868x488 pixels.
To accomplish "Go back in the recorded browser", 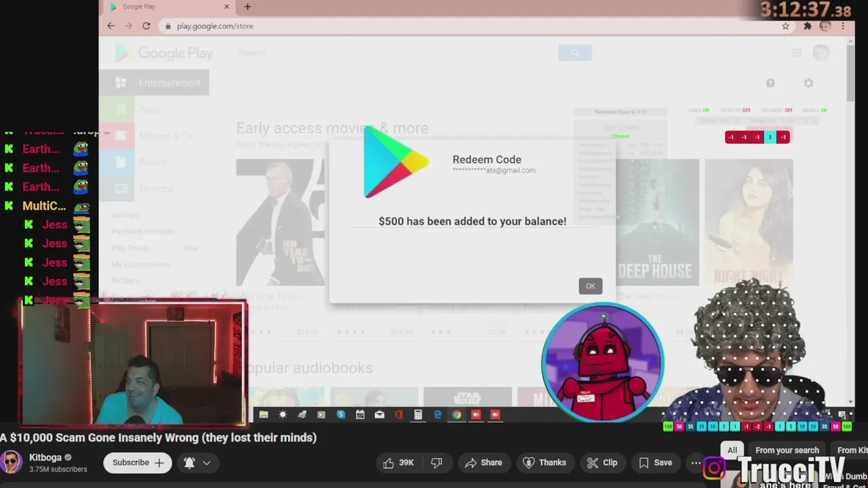I will (111, 26).
